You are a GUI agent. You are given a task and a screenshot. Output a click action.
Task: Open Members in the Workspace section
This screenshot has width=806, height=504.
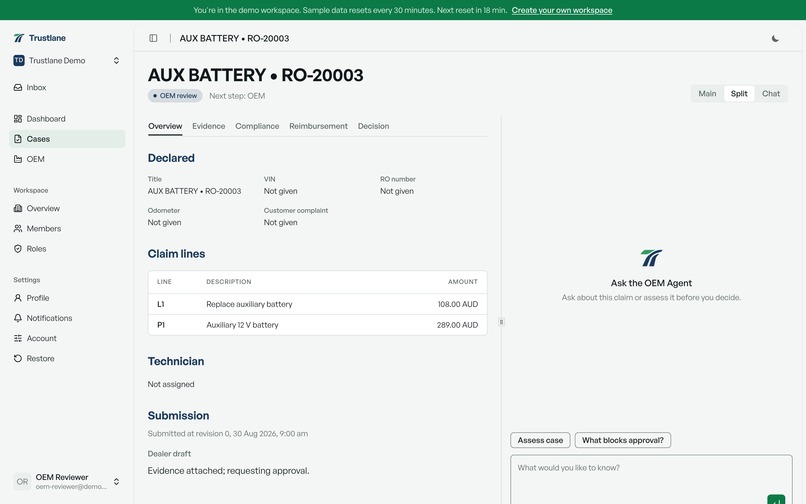pyautogui.click(x=67, y=228)
